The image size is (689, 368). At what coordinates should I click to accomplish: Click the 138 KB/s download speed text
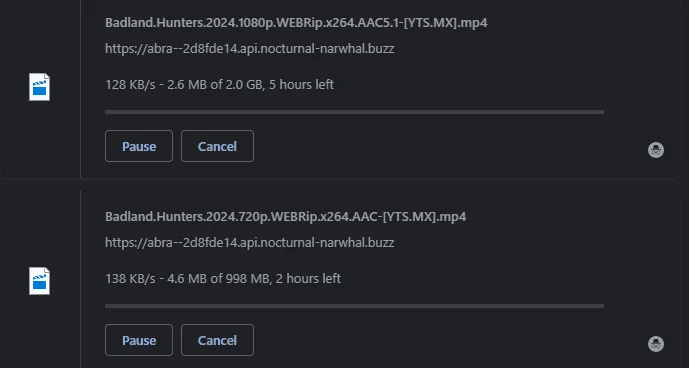point(131,278)
